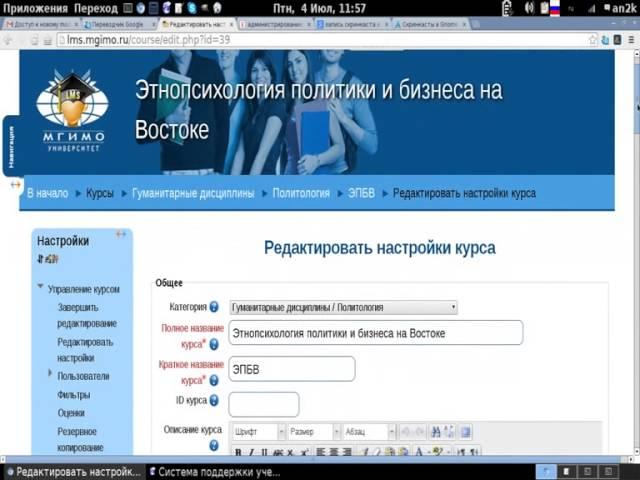Switch to the Переводчик Google tab
640x480 pixels.
119,24
